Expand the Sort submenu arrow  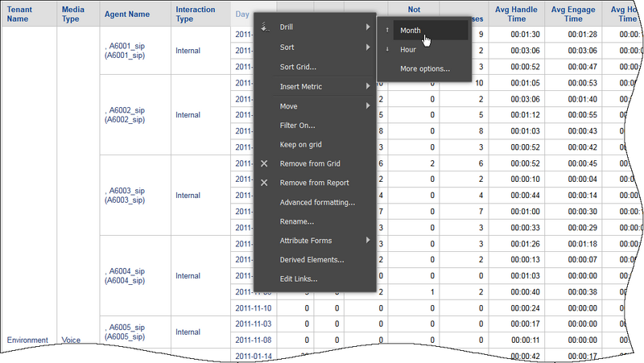[367, 47]
